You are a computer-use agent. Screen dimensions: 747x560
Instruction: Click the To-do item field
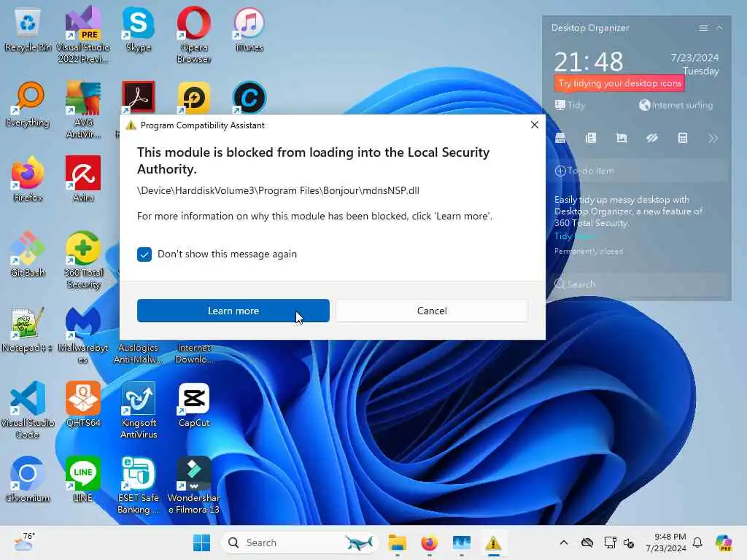[640, 171]
